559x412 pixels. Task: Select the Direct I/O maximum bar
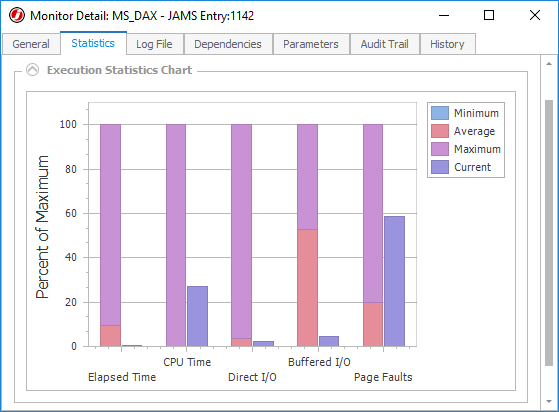tap(241, 232)
